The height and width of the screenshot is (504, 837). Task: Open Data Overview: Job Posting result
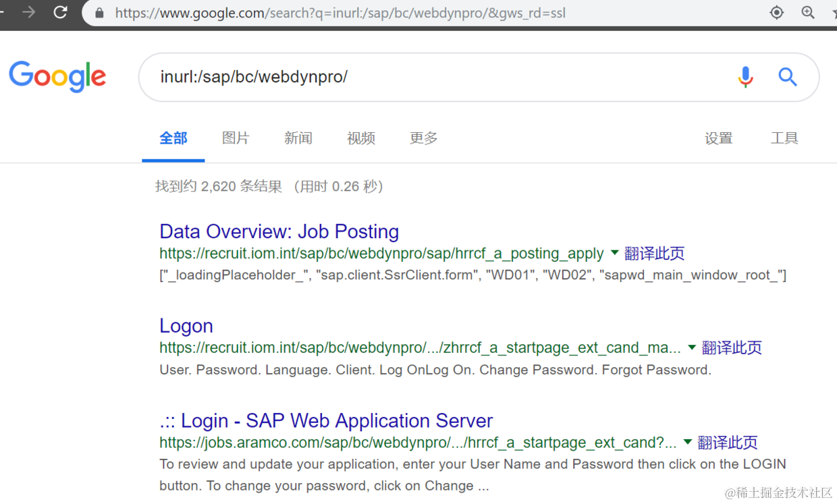pyautogui.click(x=279, y=231)
